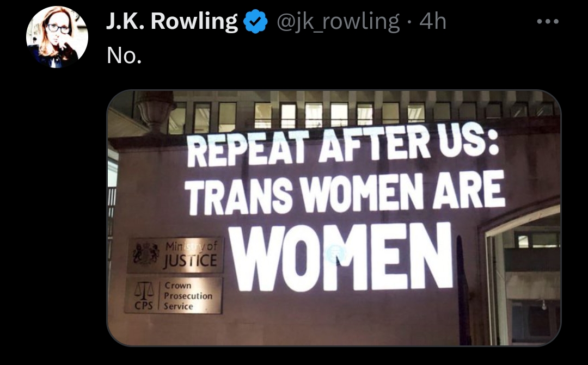
Task: Click the scales icon on CPS sign
Action: 144,290
